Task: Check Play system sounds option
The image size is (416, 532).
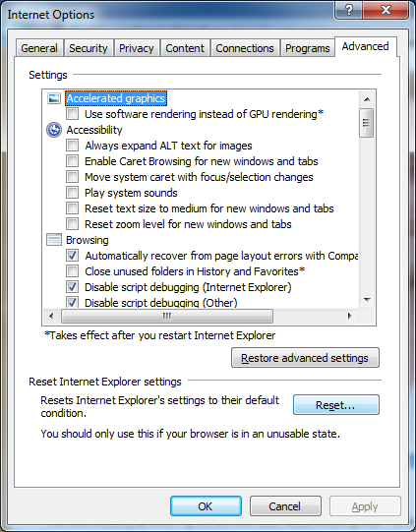Action: click(72, 193)
